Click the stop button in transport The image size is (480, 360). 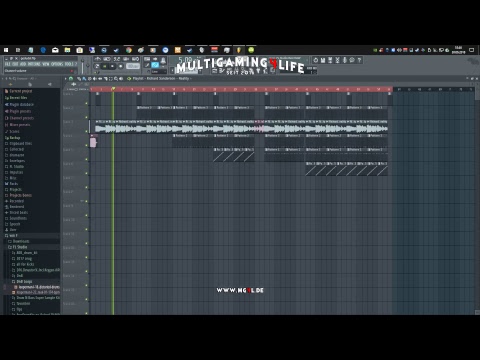click(x=112, y=66)
